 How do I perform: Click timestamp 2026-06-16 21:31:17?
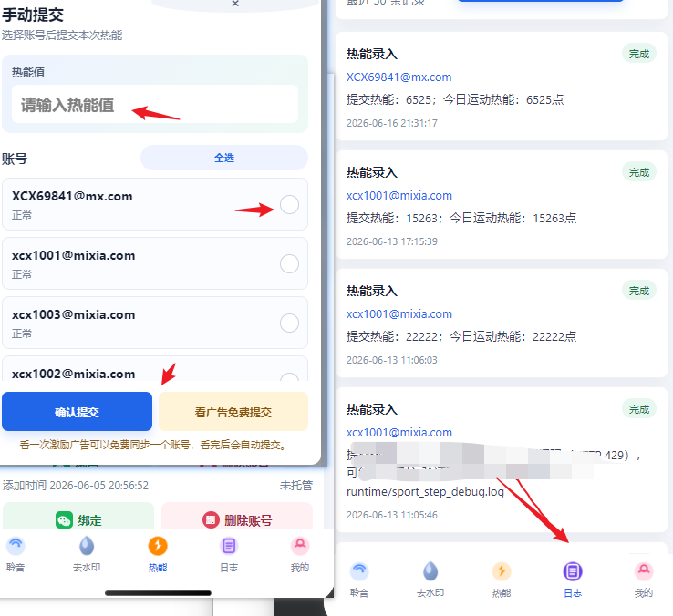[392, 123]
